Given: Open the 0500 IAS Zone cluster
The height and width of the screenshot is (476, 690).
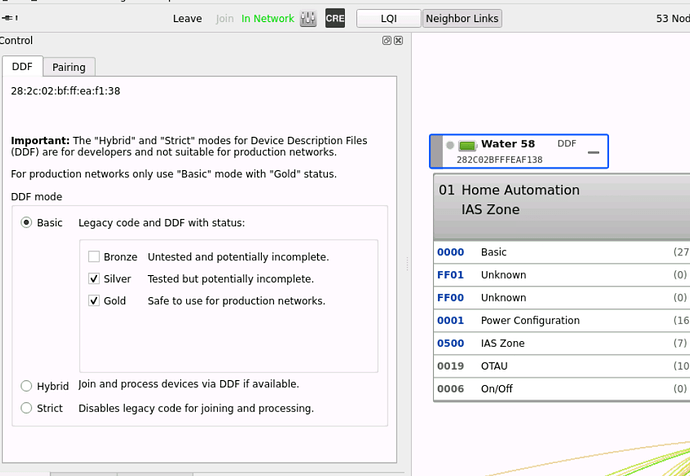Looking at the screenshot, I should coord(562,343).
